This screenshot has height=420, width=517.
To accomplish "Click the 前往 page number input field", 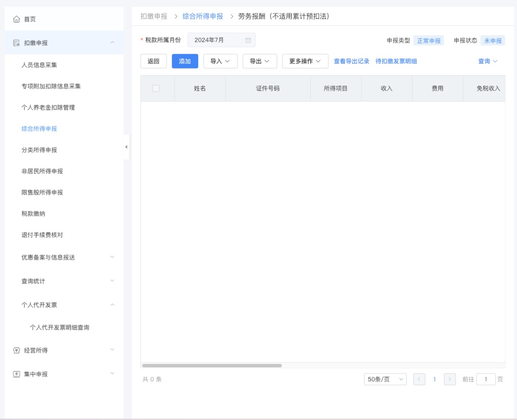I will pyautogui.click(x=486, y=379).
